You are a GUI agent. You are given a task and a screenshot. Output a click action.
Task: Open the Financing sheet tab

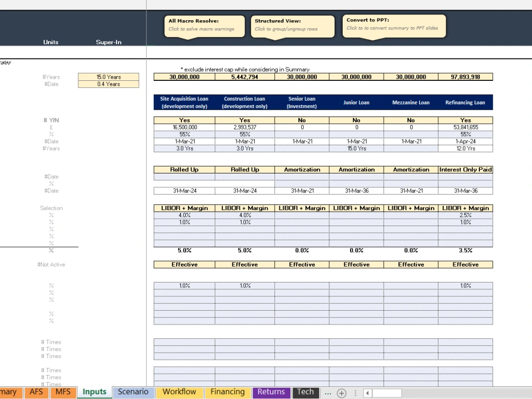point(227,392)
